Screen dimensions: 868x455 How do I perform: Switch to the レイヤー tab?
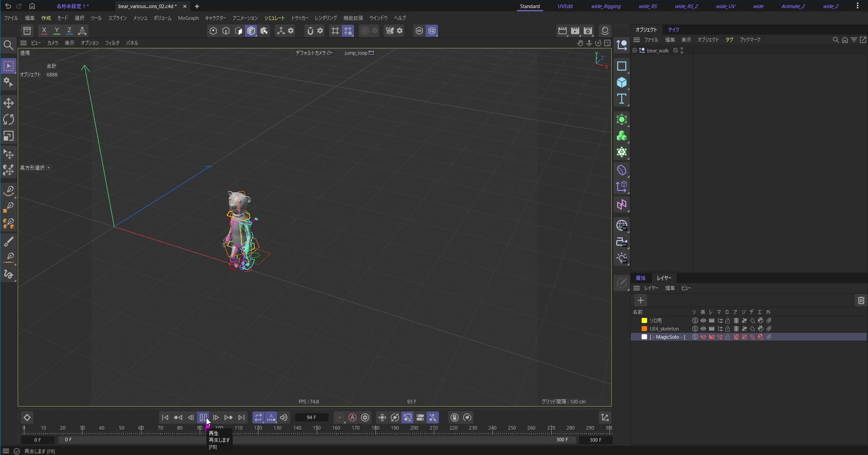(x=664, y=278)
